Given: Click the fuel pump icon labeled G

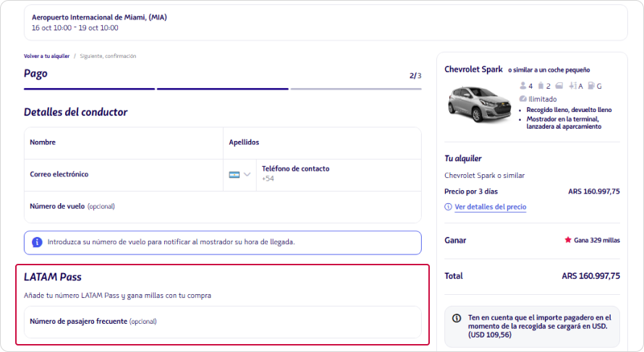Looking at the screenshot, I should [x=591, y=86].
